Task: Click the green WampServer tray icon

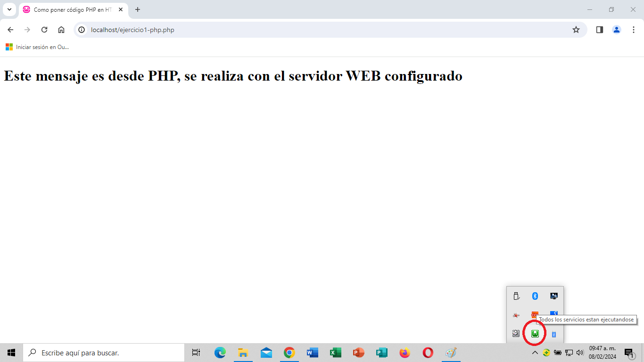Action: tap(535, 334)
